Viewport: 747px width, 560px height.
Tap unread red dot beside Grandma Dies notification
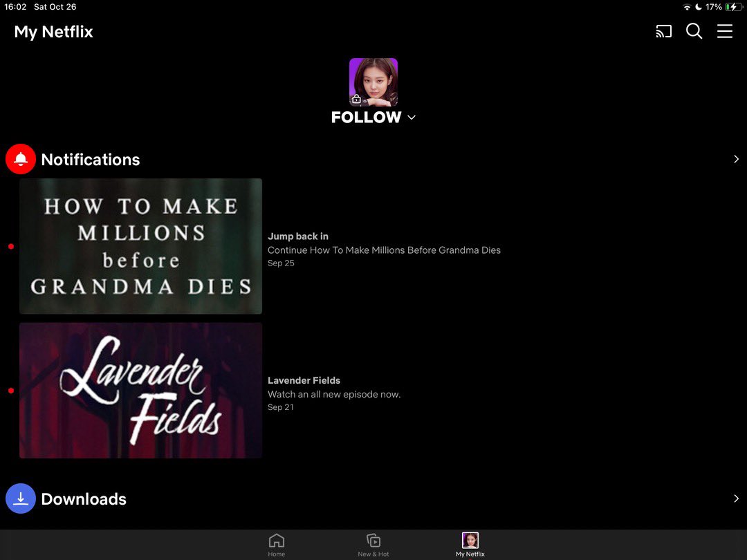point(11,246)
